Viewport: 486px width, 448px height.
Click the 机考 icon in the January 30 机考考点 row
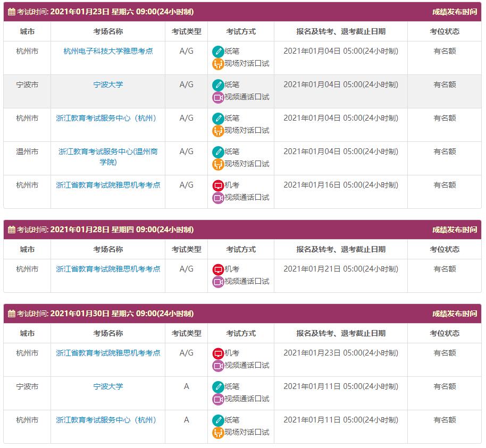218,353
